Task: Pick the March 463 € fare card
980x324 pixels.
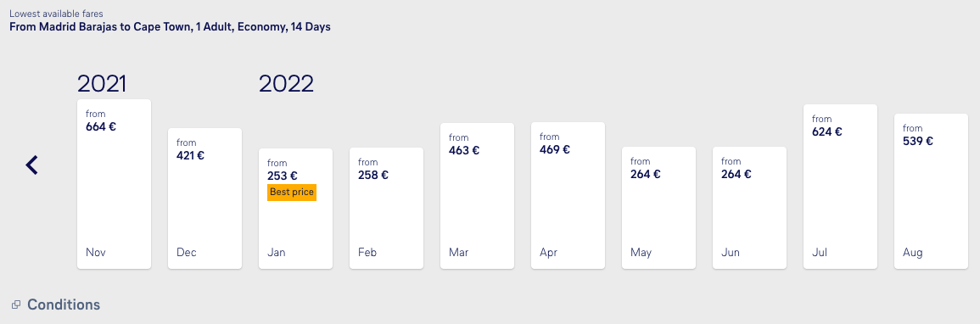Action: (477, 196)
